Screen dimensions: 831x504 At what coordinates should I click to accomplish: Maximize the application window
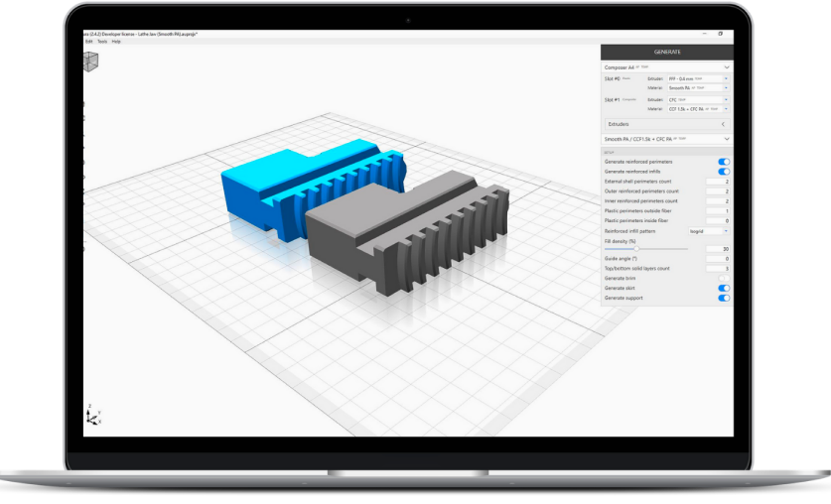click(720, 34)
